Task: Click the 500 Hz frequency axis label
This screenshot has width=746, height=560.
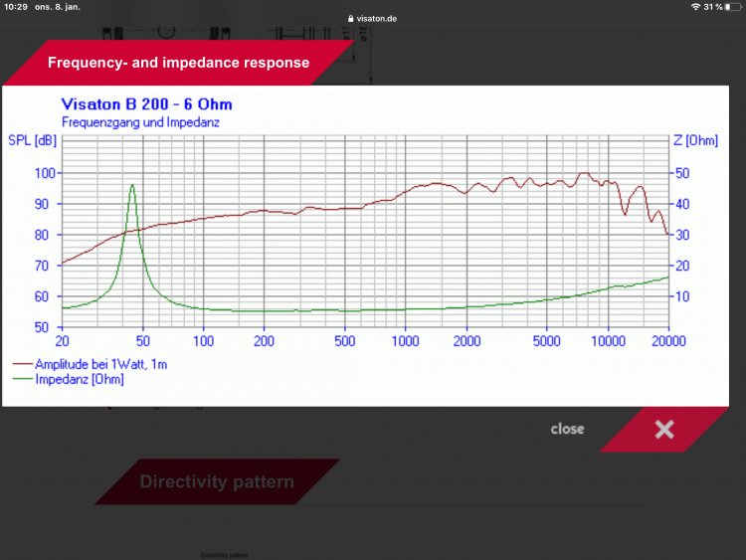Action: coord(344,341)
